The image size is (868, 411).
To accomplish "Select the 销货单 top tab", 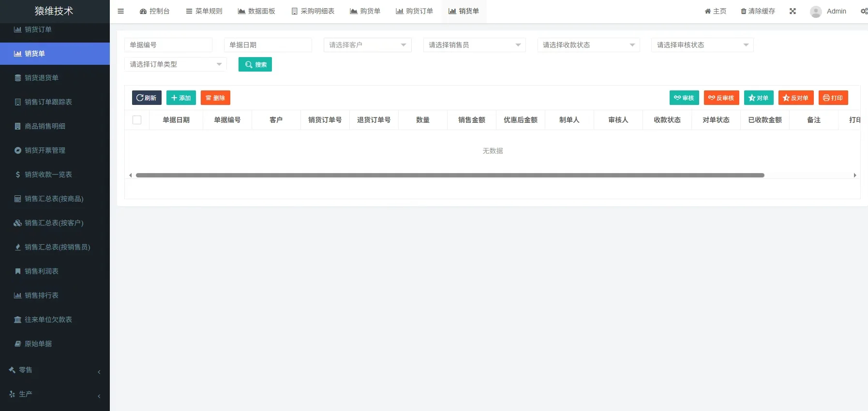I will tap(464, 11).
